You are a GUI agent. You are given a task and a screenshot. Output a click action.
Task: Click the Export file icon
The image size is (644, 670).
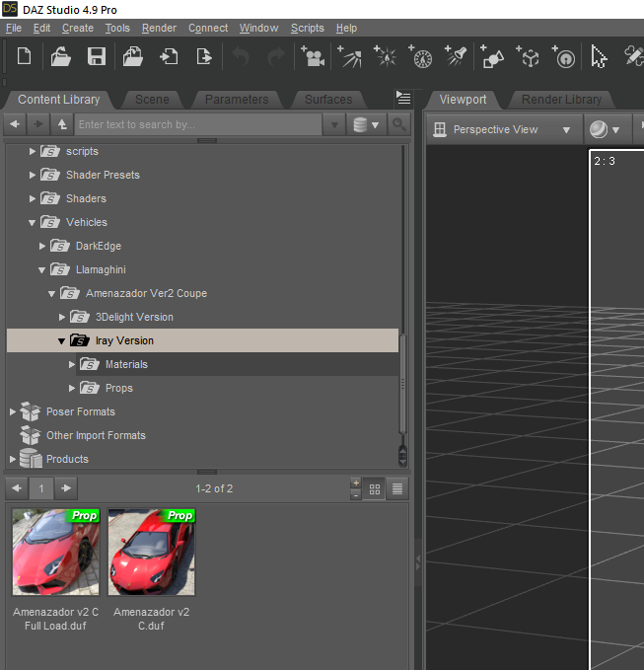point(204,57)
